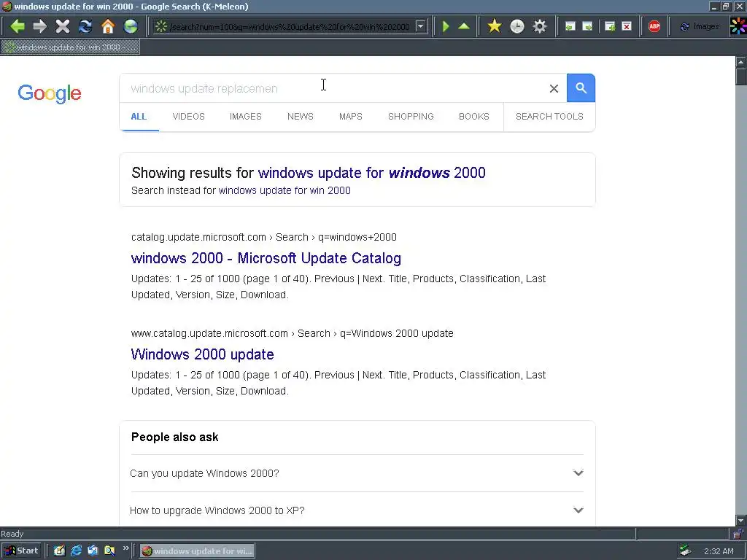
Task: Focus the Google search text field
Action: pyautogui.click(x=333, y=88)
